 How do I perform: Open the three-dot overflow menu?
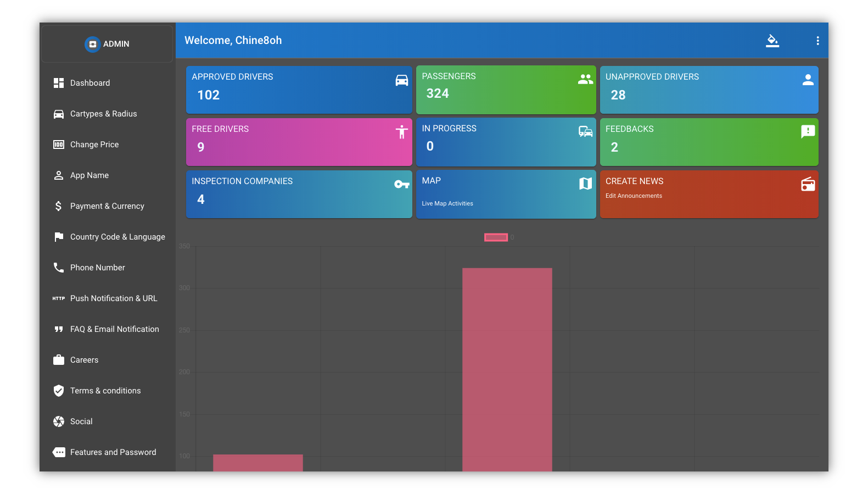pyautogui.click(x=817, y=41)
